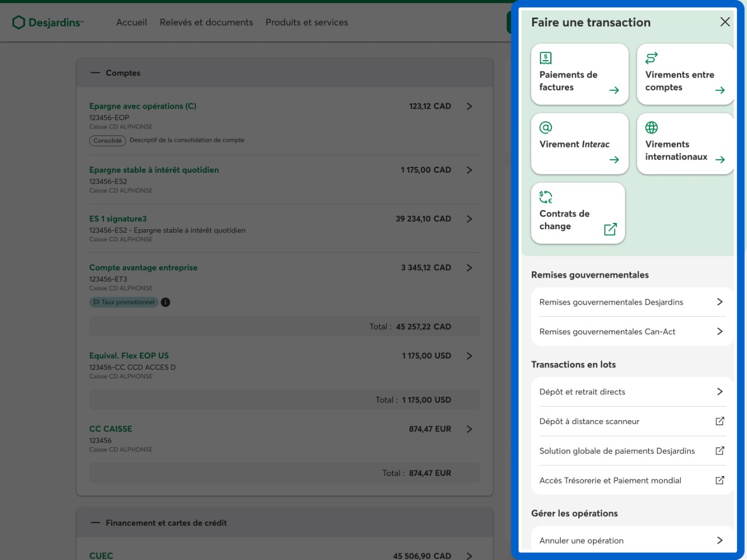Image resolution: width=747 pixels, height=560 pixels.
Task: Open Epargne avec opérations (C) account
Action: coord(142,106)
